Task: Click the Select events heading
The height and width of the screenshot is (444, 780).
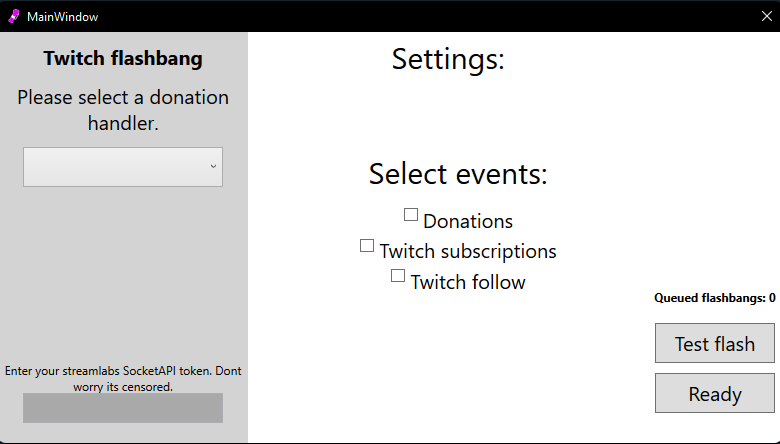Action: pyautogui.click(x=458, y=174)
